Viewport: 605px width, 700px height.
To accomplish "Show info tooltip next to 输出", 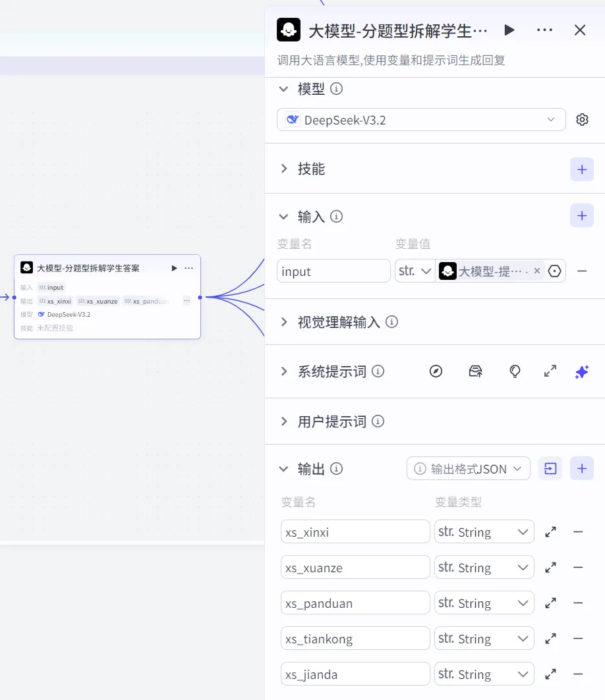I will point(337,469).
